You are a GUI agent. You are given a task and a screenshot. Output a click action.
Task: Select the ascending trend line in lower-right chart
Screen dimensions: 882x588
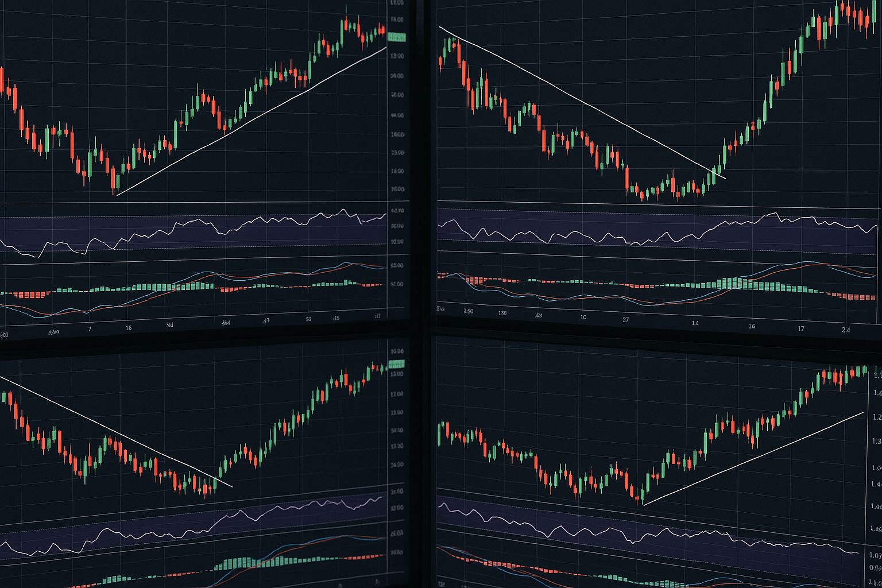point(753,459)
